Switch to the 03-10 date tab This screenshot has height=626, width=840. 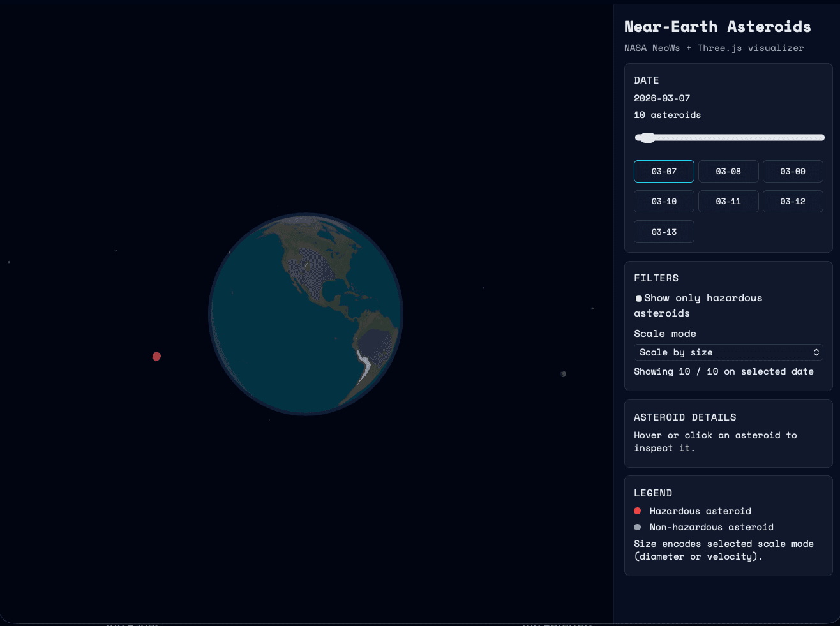coord(664,201)
